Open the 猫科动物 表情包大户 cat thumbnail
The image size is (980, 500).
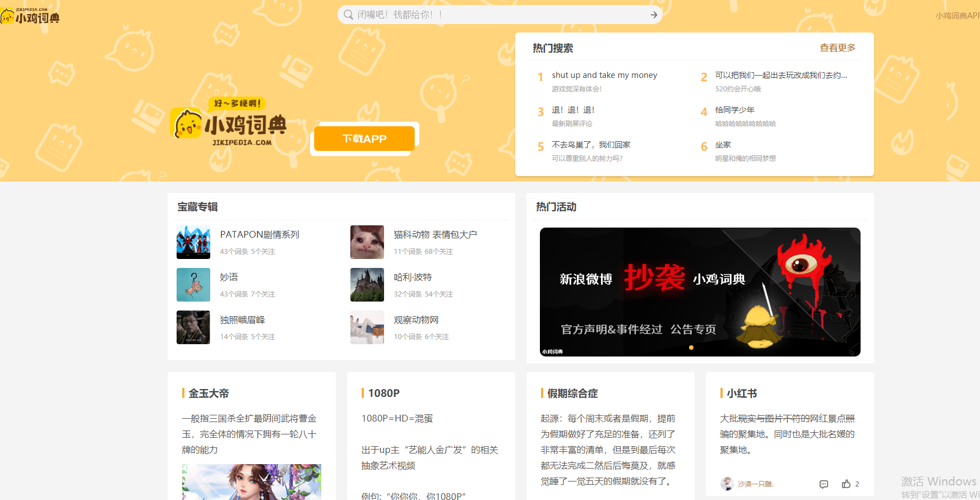coord(367,242)
